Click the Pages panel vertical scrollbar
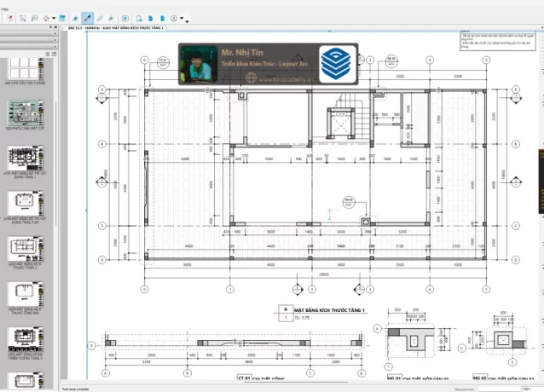This screenshot has height=392, width=544. pyautogui.click(x=56, y=163)
